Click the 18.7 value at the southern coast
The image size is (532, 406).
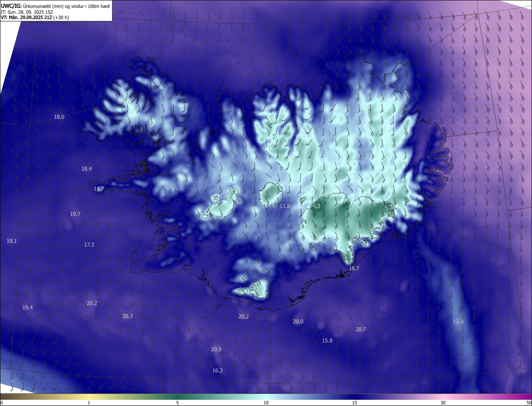(354, 269)
